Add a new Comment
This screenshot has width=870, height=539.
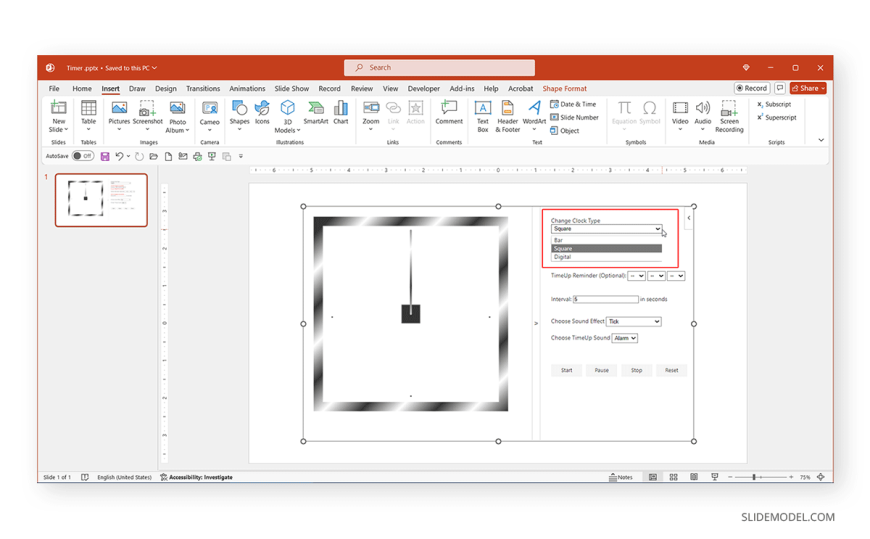coord(449,113)
